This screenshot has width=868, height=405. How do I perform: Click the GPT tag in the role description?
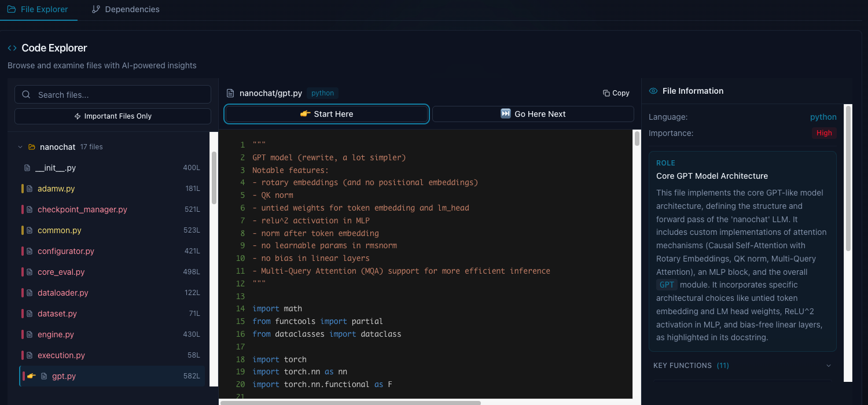[x=667, y=284]
